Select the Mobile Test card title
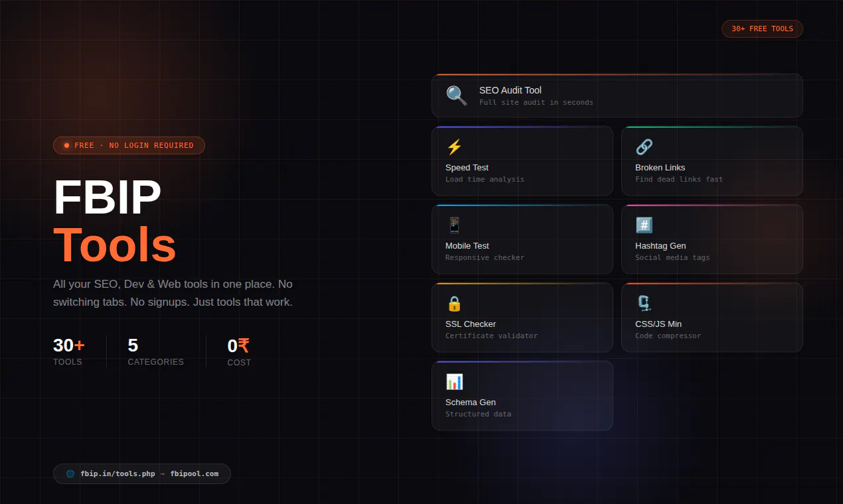 click(467, 246)
